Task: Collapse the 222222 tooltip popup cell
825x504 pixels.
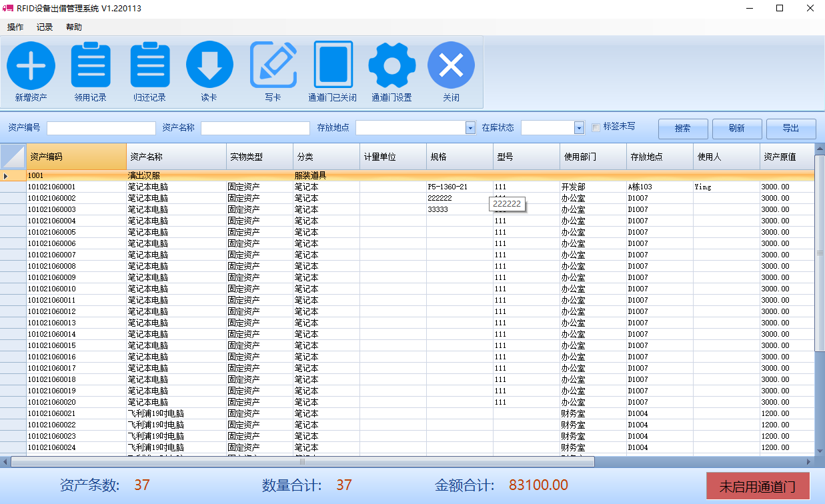Action: 508,203
